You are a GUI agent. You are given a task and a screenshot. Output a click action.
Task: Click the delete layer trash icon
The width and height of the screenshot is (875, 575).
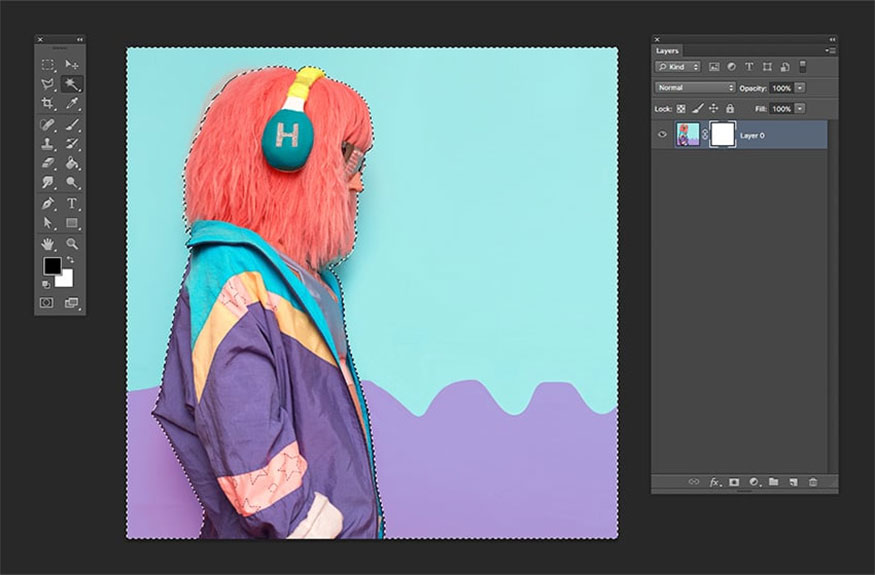tap(813, 482)
